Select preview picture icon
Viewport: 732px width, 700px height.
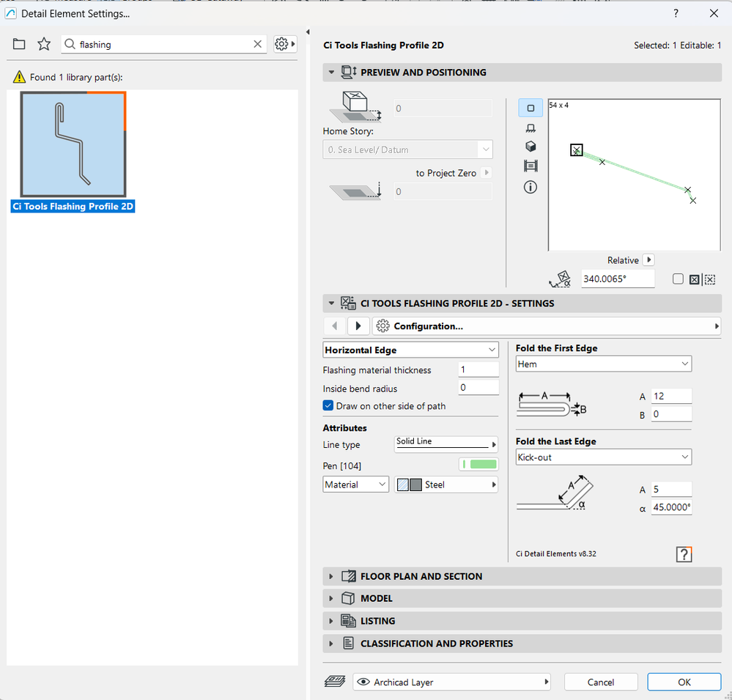(x=530, y=166)
